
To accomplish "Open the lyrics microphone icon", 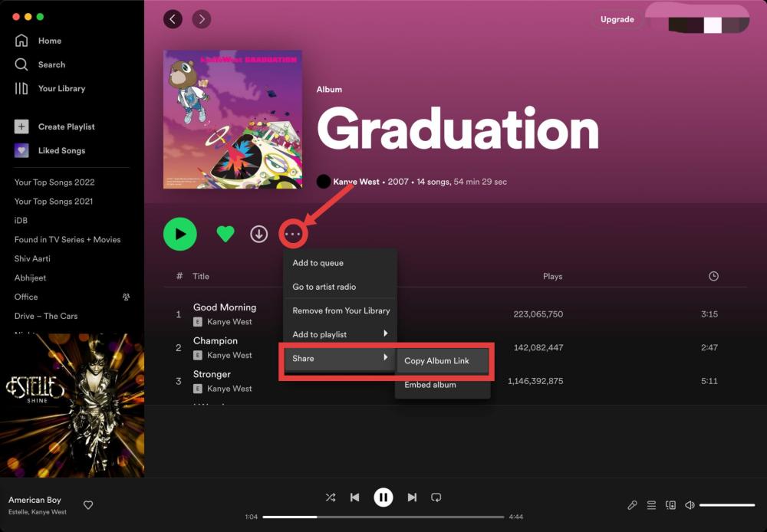I will [x=633, y=505].
